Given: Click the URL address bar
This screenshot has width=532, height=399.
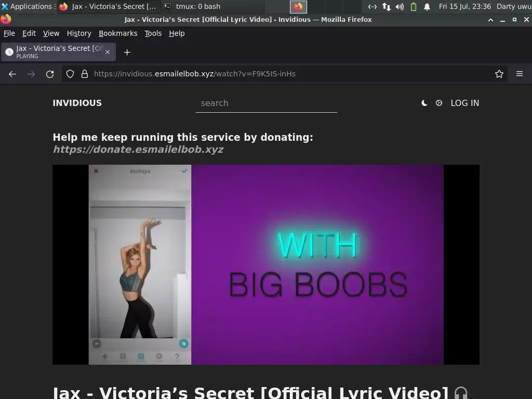Looking at the screenshot, I should (x=284, y=74).
